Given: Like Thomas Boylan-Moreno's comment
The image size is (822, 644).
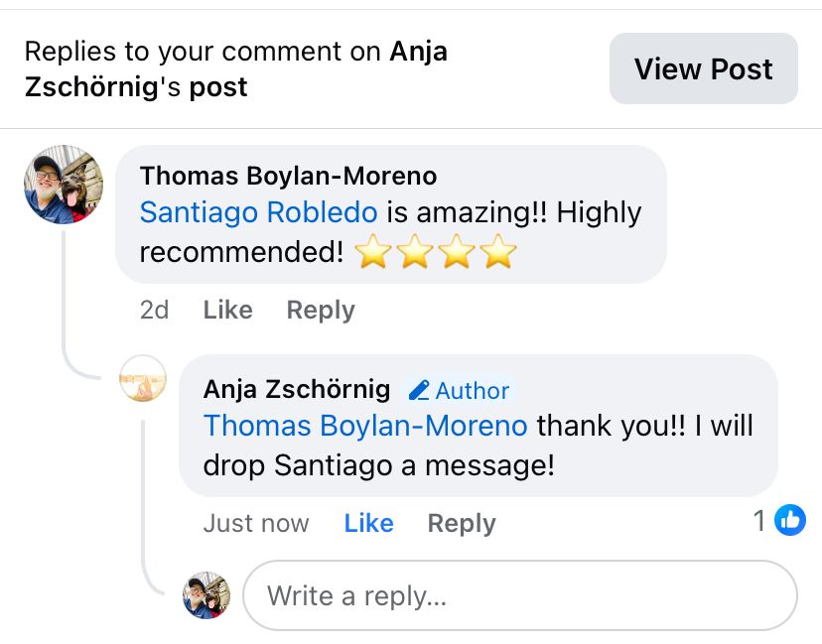Looking at the screenshot, I should click(228, 310).
